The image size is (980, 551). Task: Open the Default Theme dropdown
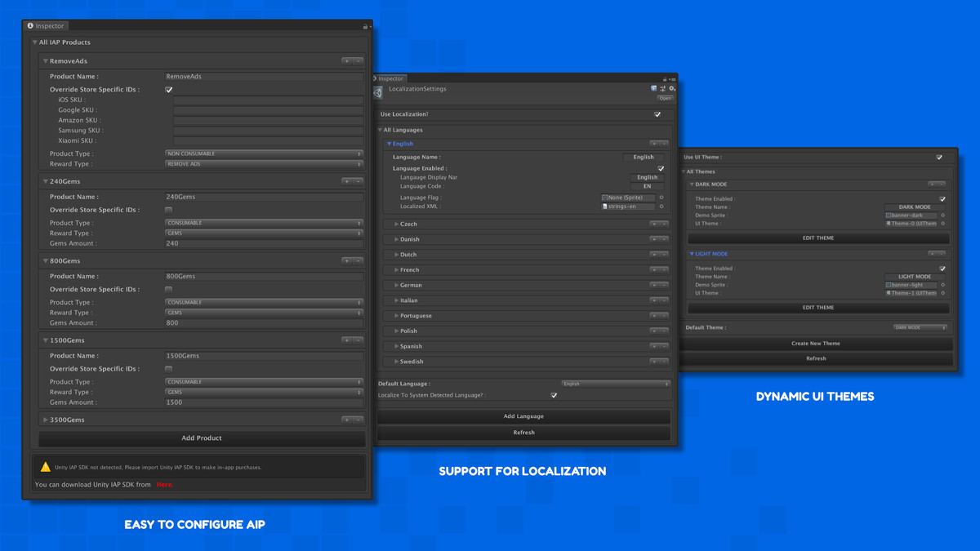(920, 327)
